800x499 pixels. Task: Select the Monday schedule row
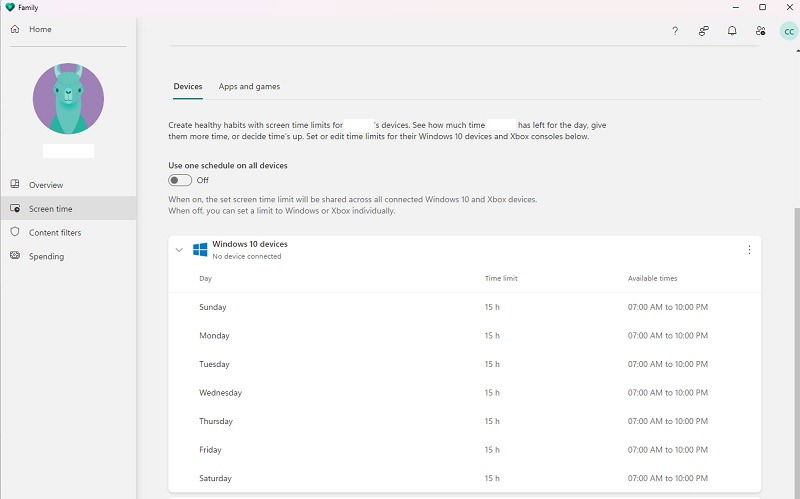tap(464, 336)
